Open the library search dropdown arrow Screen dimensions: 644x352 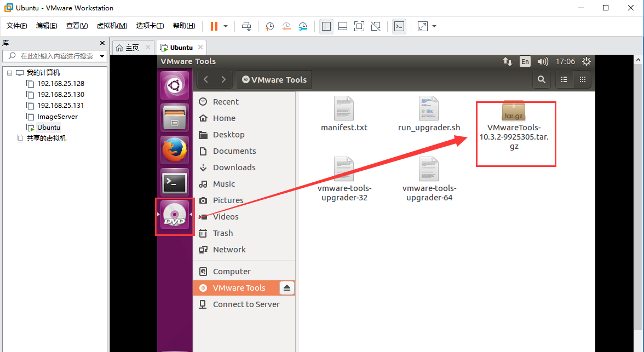coord(102,56)
